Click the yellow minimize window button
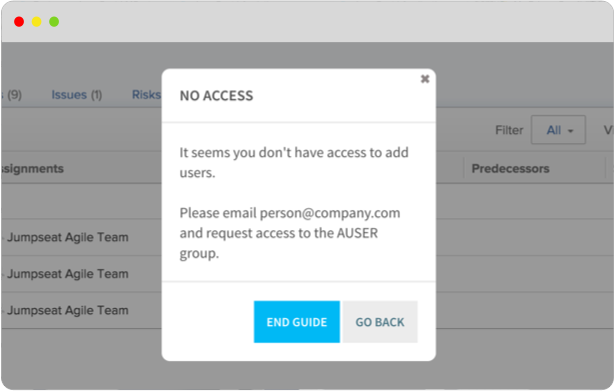 (x=36, y=22)
